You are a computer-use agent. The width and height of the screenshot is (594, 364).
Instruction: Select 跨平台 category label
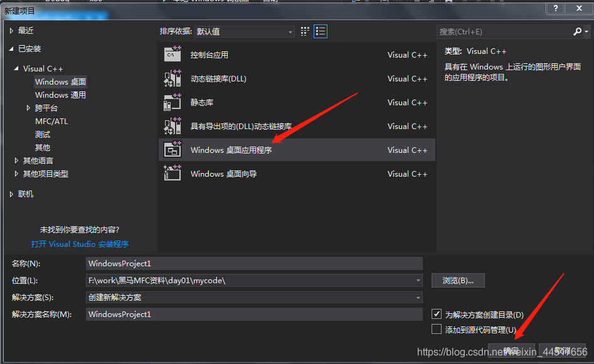point(46,108)
